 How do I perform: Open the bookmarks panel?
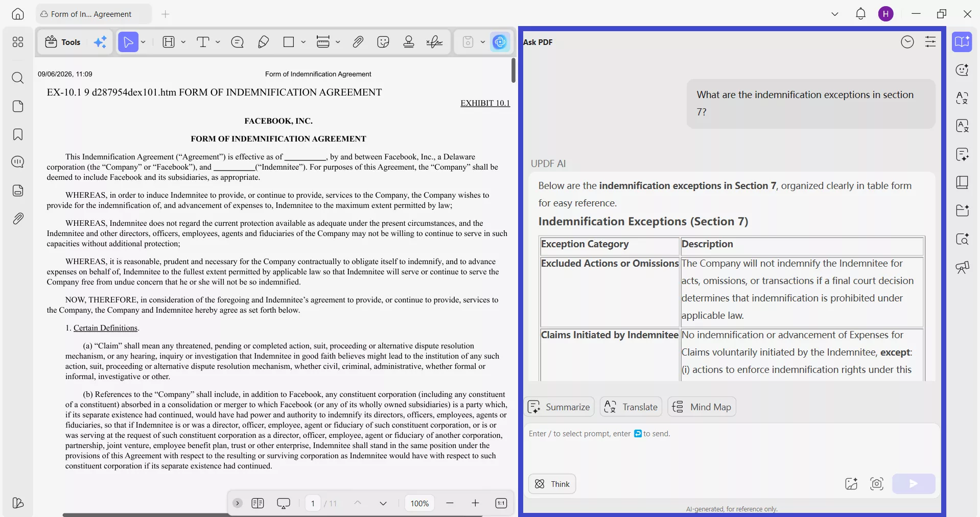[x=18, y=134]
